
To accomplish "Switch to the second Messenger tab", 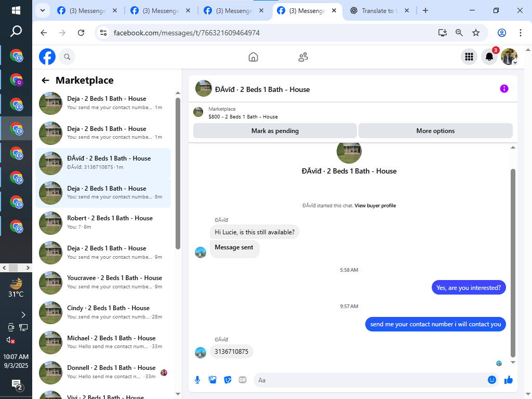I will [161, 11].
